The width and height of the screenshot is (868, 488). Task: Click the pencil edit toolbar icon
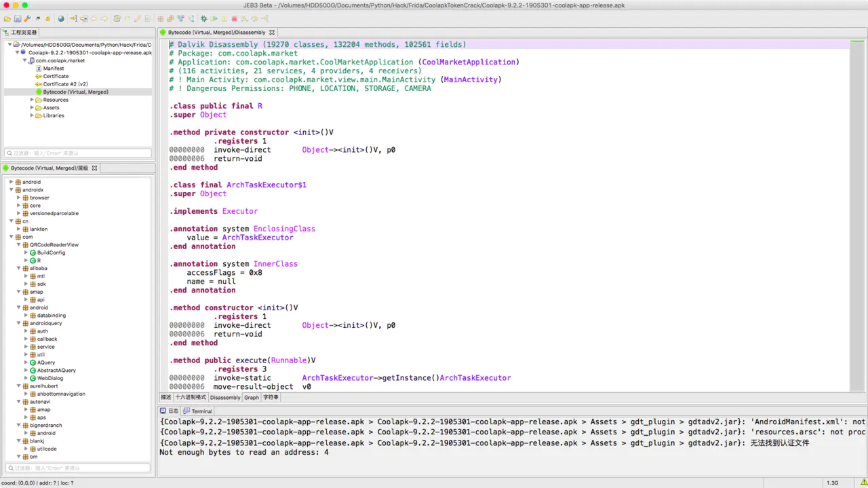coord(137,19)
